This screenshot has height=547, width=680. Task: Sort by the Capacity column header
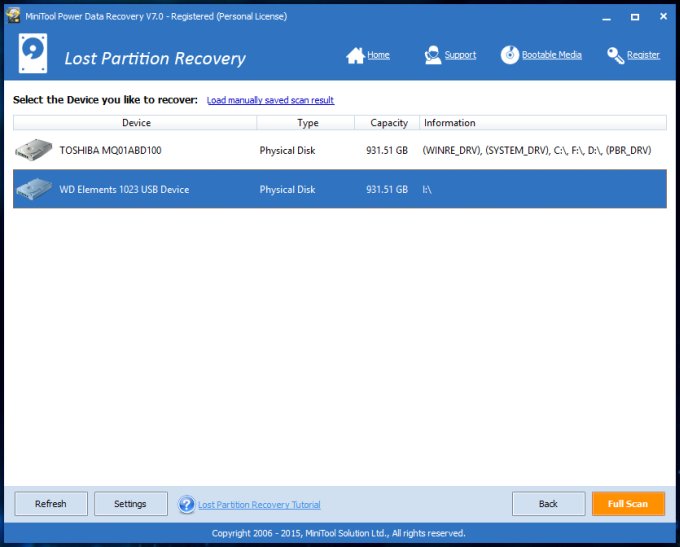(x=387, y=123)
